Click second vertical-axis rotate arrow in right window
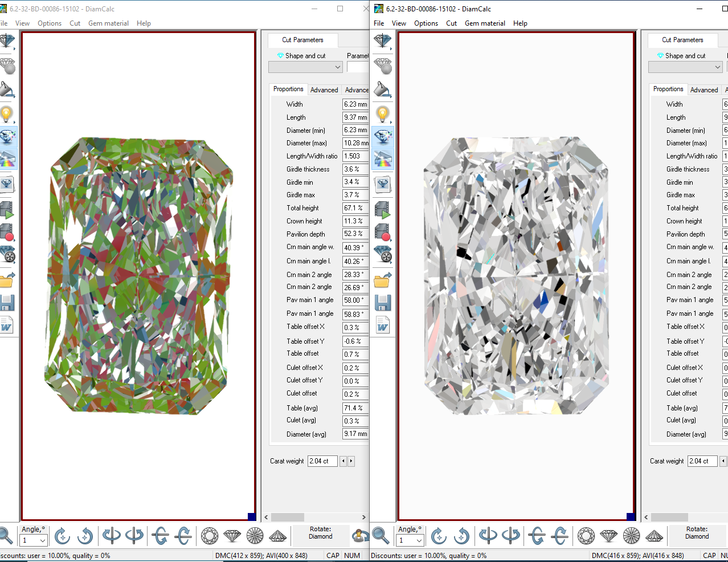 click(510, 536)
